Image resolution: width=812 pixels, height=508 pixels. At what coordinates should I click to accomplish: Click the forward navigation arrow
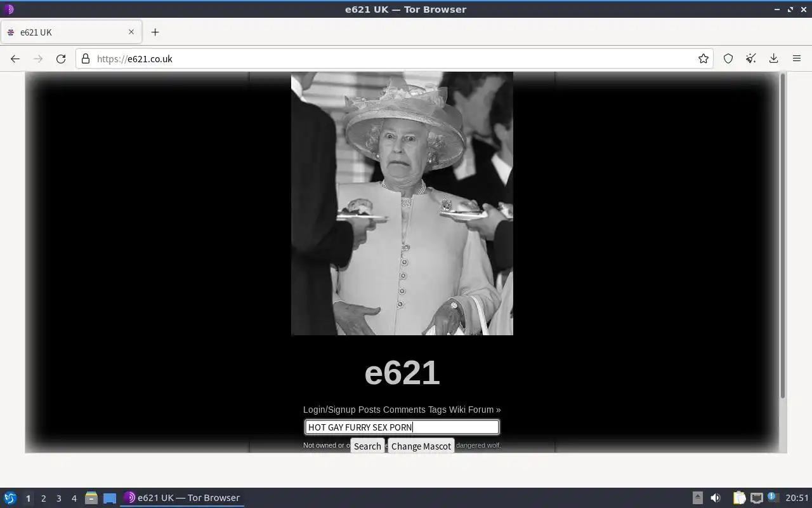pyautogui.click(x=38, y=58)
